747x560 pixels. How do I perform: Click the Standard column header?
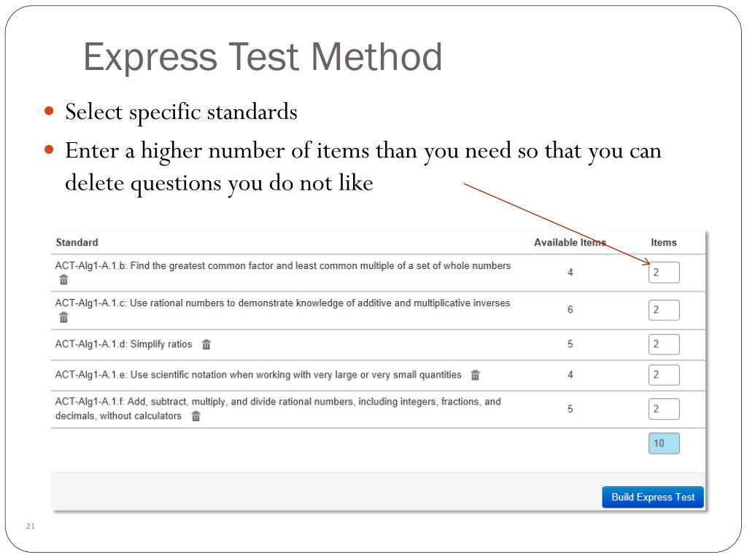(x=77, y=242)
